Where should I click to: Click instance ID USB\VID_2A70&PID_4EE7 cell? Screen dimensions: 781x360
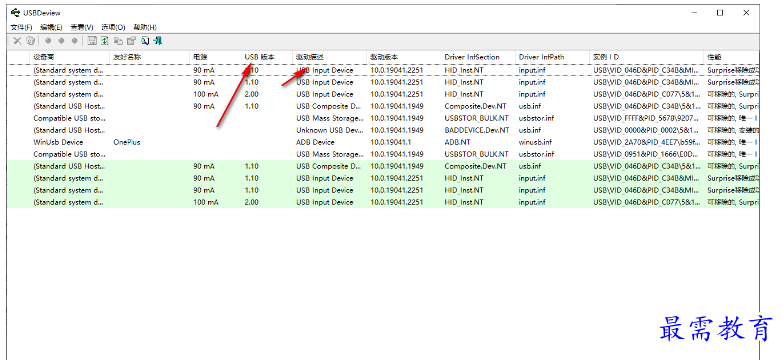click(x=647, y=142)
